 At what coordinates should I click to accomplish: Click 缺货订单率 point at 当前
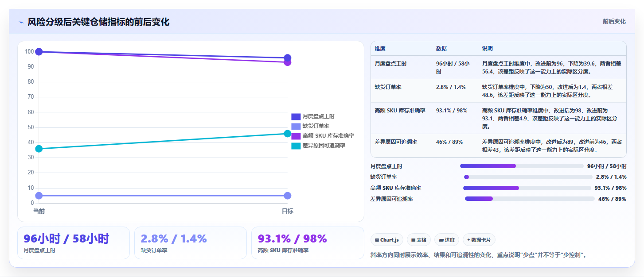[x=39, y=196]
